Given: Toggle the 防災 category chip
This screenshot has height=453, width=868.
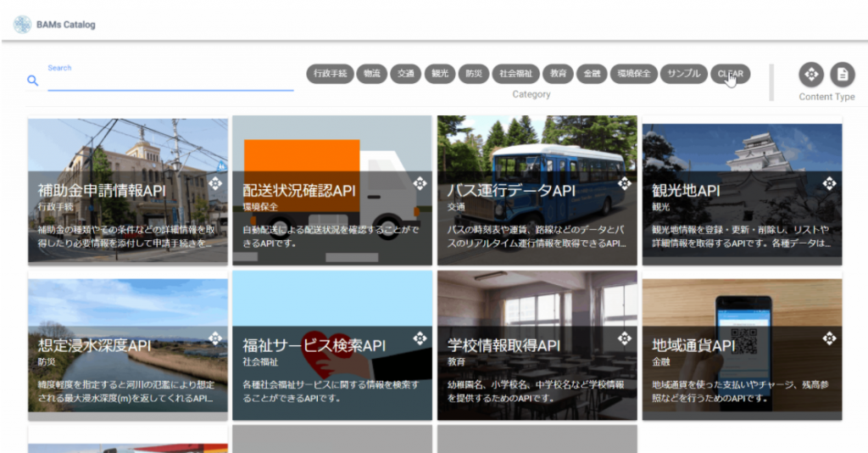Looking at the screenshot, I should pos(473,74).
